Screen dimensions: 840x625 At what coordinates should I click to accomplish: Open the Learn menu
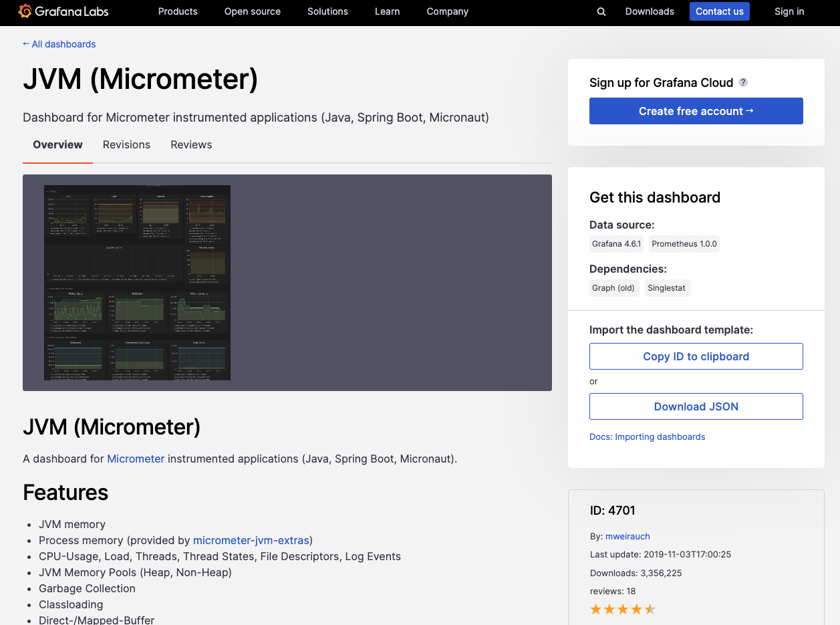pyautogui.click(x=388, y=11)
